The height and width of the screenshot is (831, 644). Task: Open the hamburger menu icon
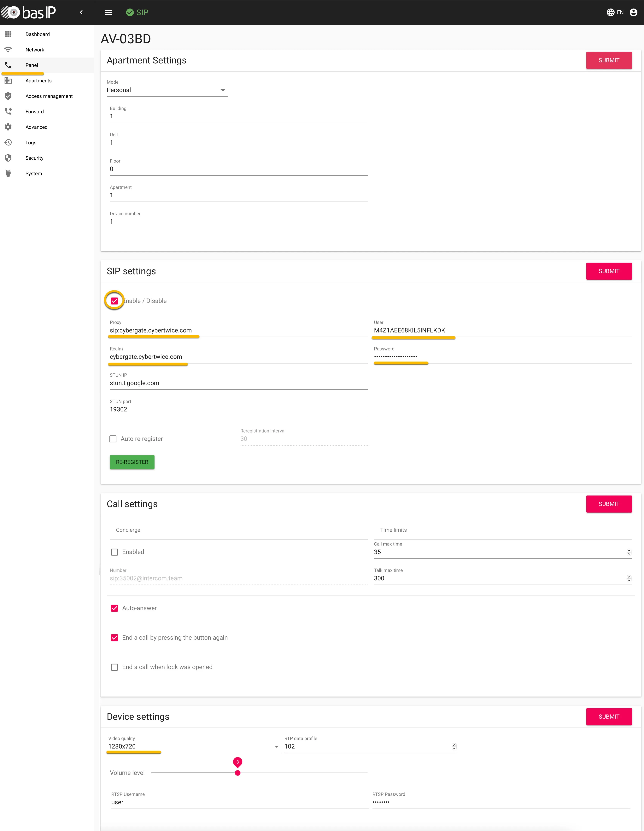(x=108, y=13)
